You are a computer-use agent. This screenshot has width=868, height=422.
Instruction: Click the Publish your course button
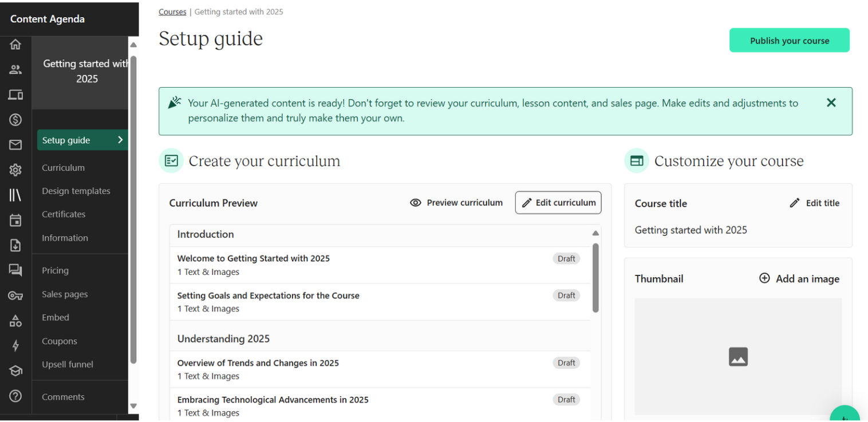(x=789, y=41)
